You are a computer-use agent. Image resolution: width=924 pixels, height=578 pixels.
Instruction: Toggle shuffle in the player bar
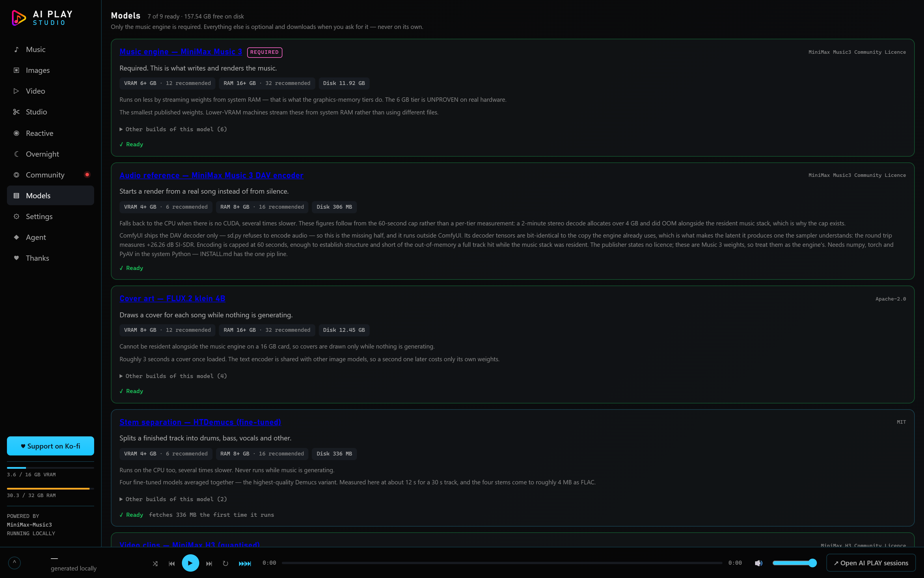[x=155, y=563]
